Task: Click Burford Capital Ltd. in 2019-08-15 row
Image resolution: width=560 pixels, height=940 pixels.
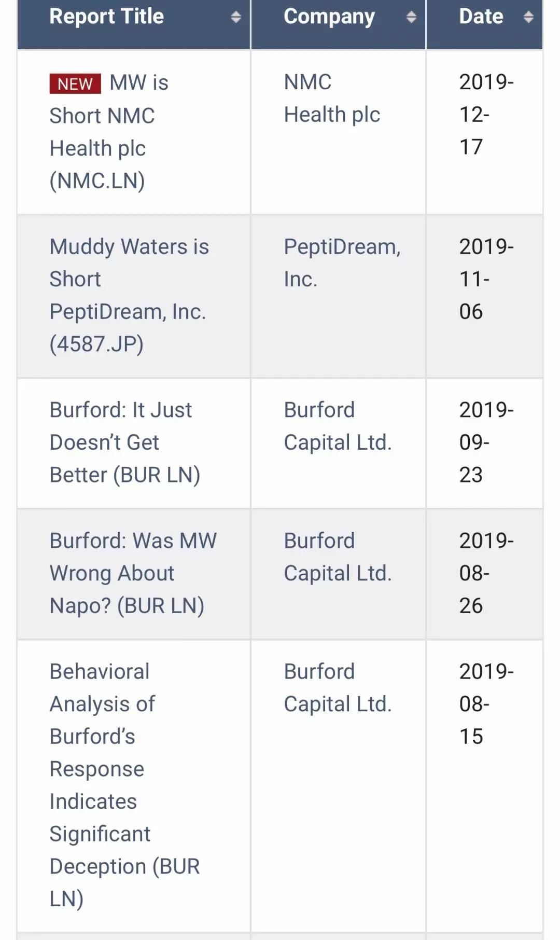Action: (x=338, y=688)
